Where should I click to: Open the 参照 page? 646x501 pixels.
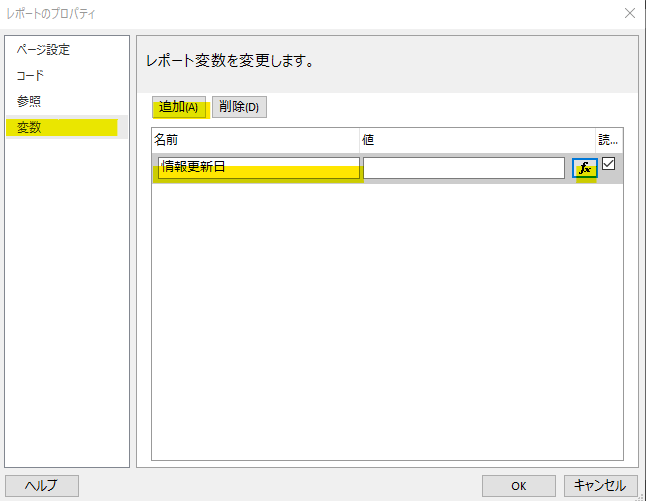point(29,101)
